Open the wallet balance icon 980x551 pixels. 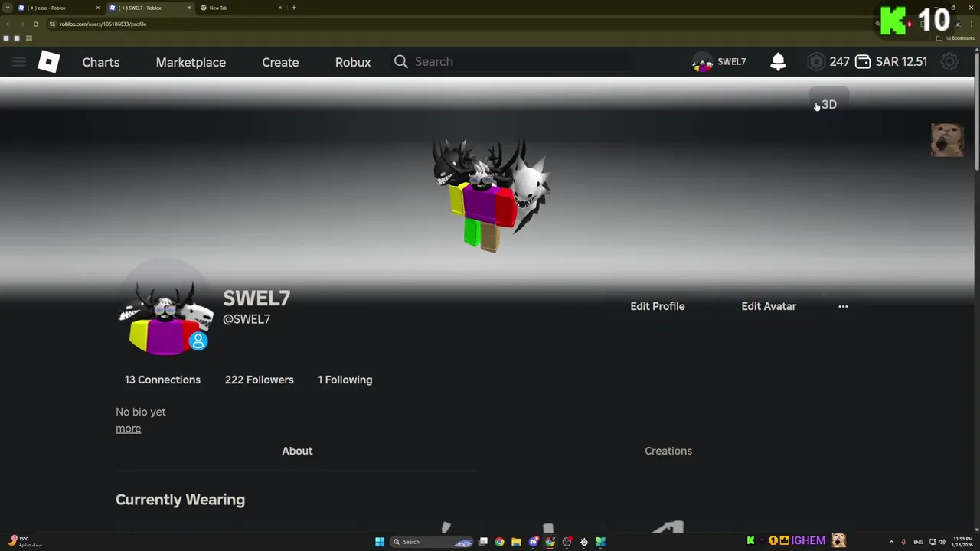click(863, 62)
